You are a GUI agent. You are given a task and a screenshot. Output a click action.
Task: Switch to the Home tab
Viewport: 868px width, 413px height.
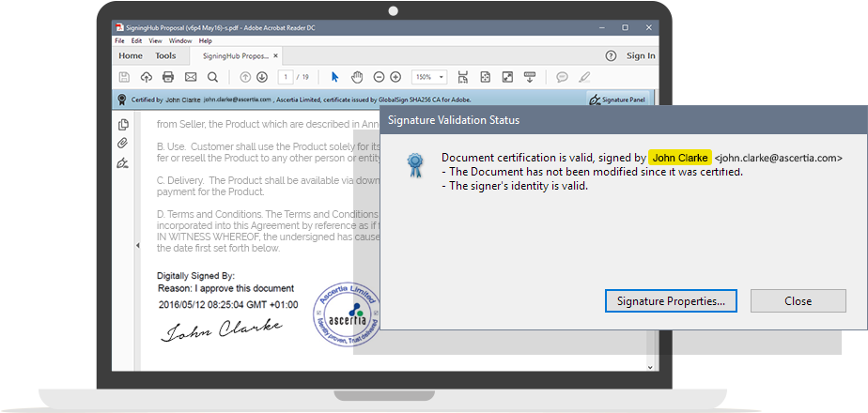131,55
